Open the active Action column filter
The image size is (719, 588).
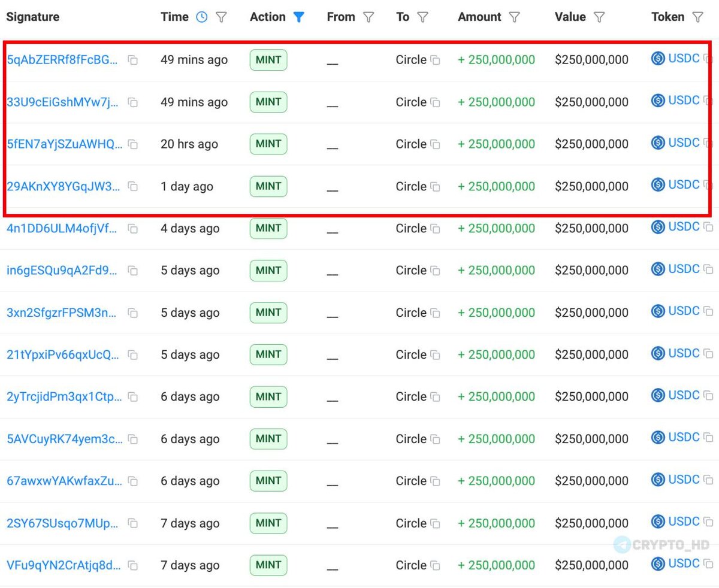[x=298, y=17]
